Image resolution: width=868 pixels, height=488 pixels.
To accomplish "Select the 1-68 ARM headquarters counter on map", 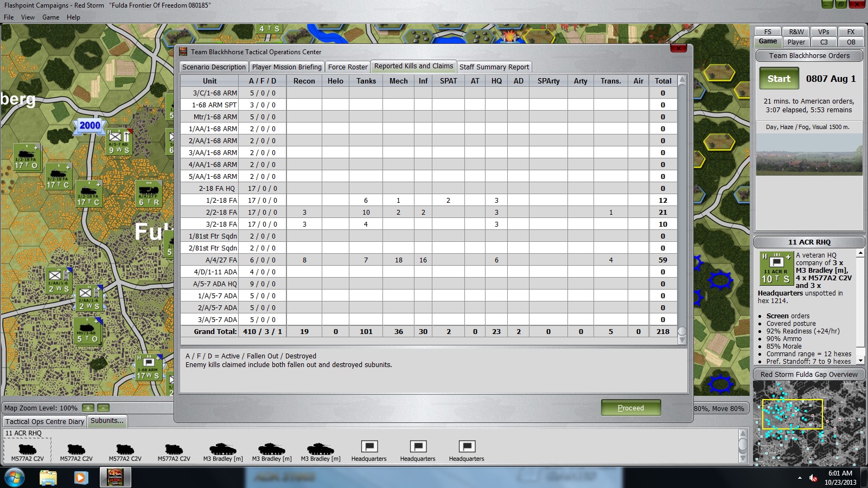I will (x=149, y=368).
